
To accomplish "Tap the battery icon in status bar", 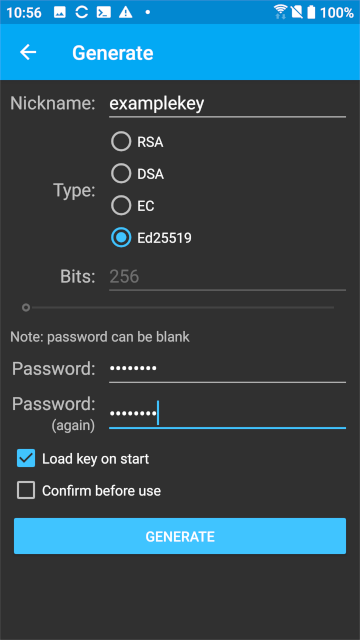I will click(x=311, y=12).
